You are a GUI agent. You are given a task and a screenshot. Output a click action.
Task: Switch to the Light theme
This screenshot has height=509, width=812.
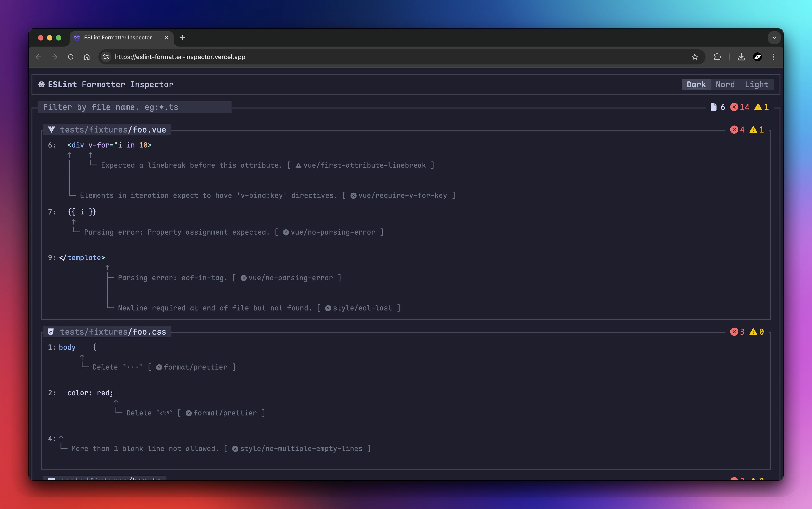pyautogui.click(x=757, y=84)
